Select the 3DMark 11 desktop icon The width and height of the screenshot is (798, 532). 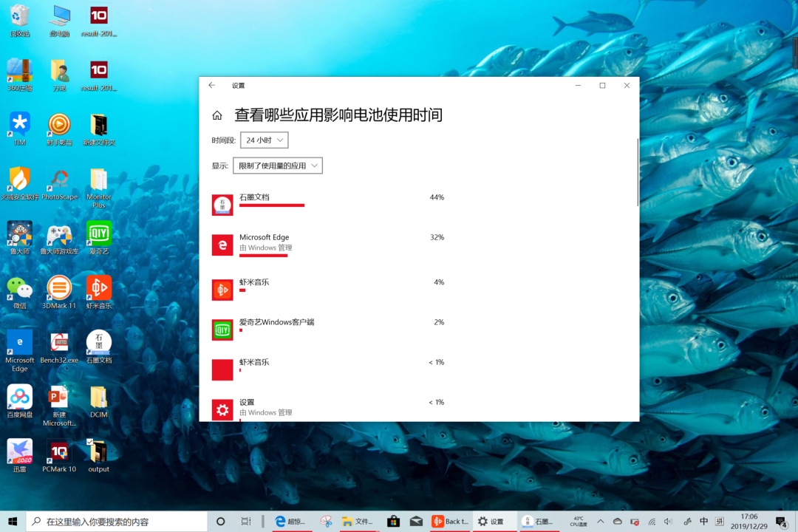(x=59, y=292)
